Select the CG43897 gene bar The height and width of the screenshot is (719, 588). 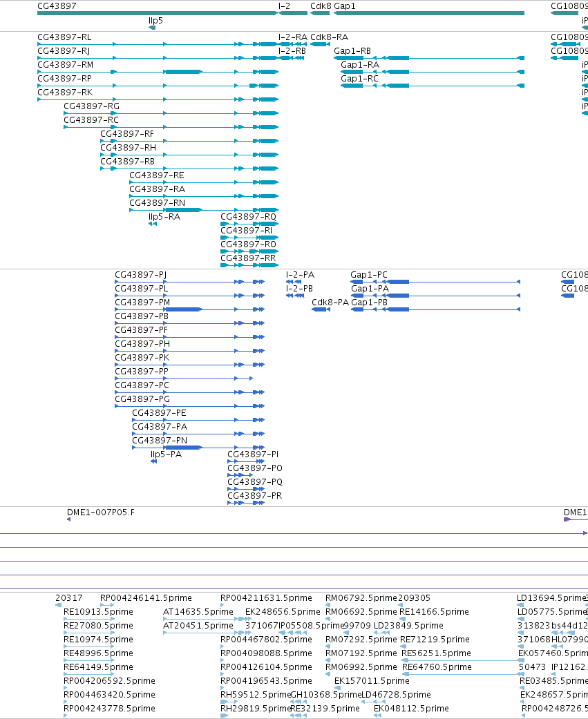pyautogui.click(x=158, y=13)
